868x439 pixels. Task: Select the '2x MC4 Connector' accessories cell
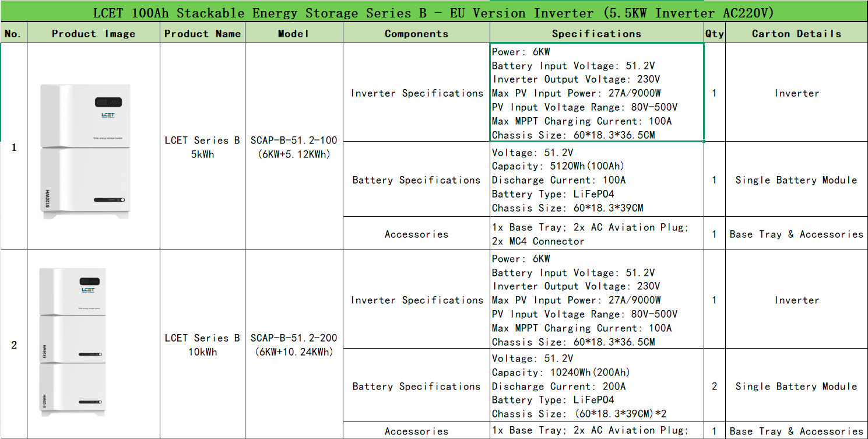click(x=596, y=234)
